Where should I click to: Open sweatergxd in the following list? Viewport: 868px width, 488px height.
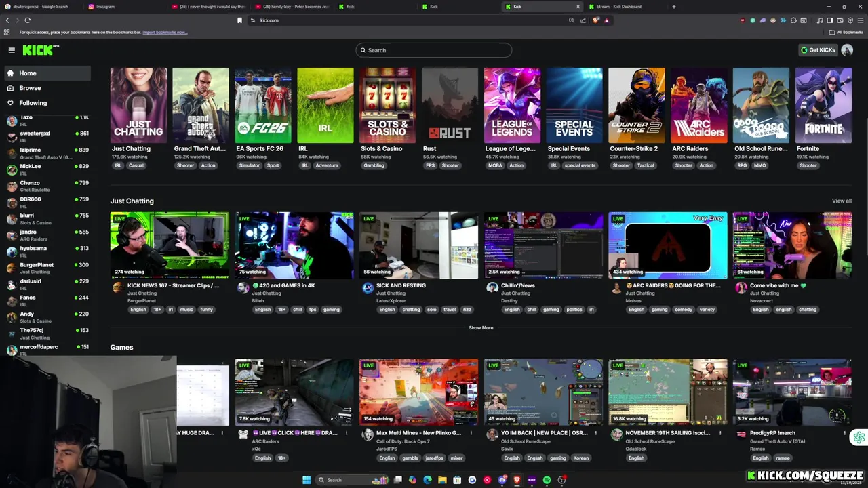click(46, 137)
